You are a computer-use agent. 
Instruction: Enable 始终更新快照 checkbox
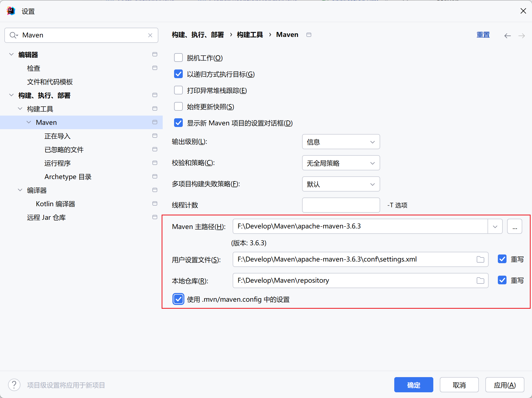click(x=178, y=106)
